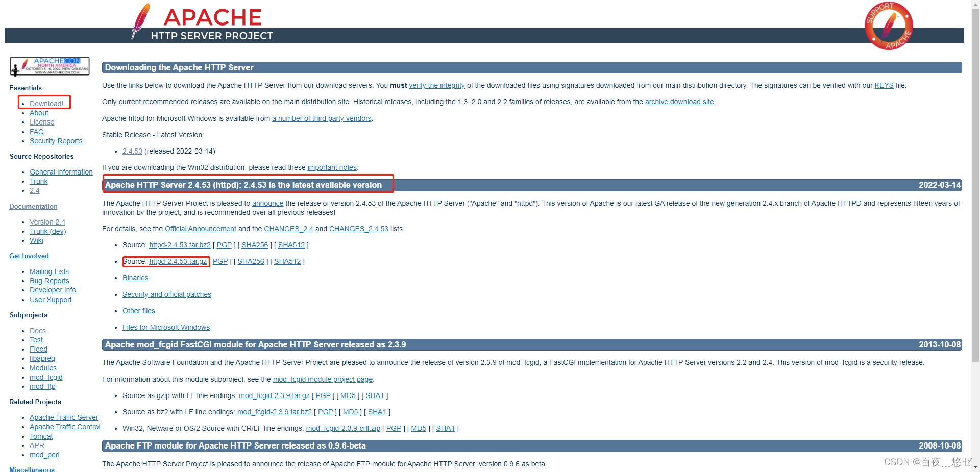The image size is (980, 472).
Task: Go to the FAQ page
Action: tap(37, 132)
